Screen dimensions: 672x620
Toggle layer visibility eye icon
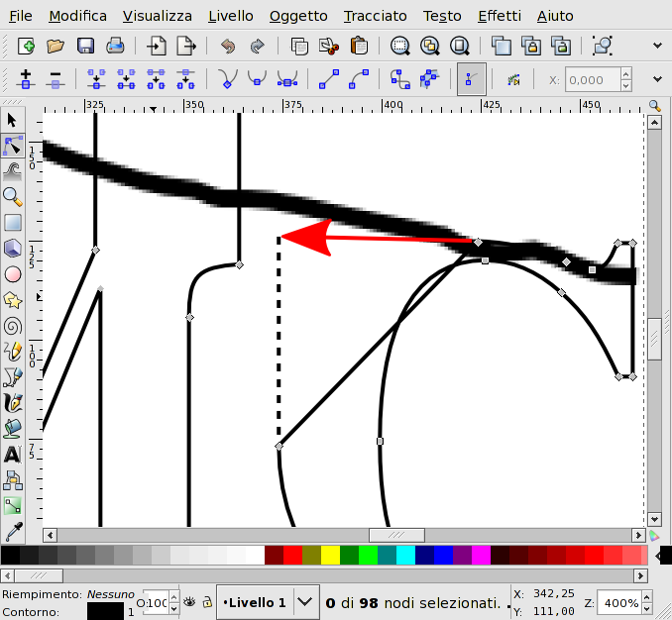[189, 602]
